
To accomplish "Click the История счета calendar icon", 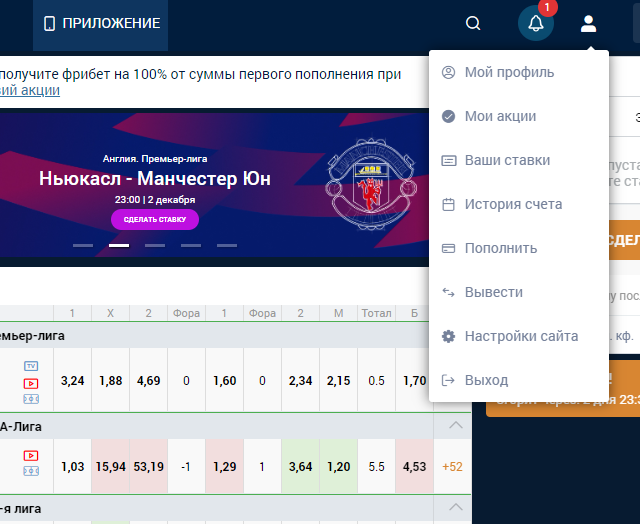I will click(x=448, y=204).
